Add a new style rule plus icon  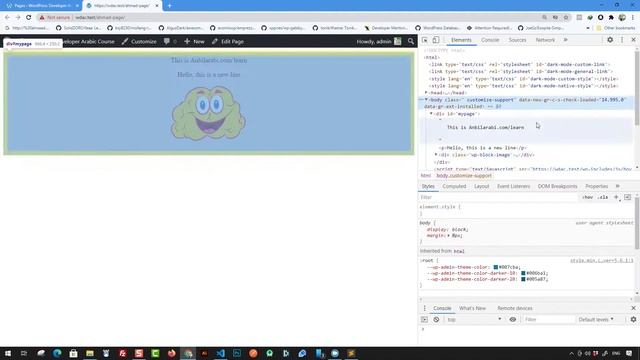coord(616,197)
